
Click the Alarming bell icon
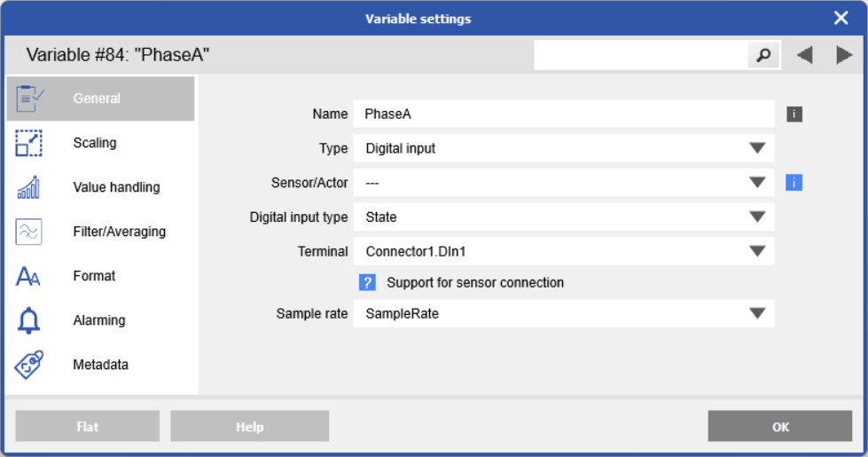[29, 320]
